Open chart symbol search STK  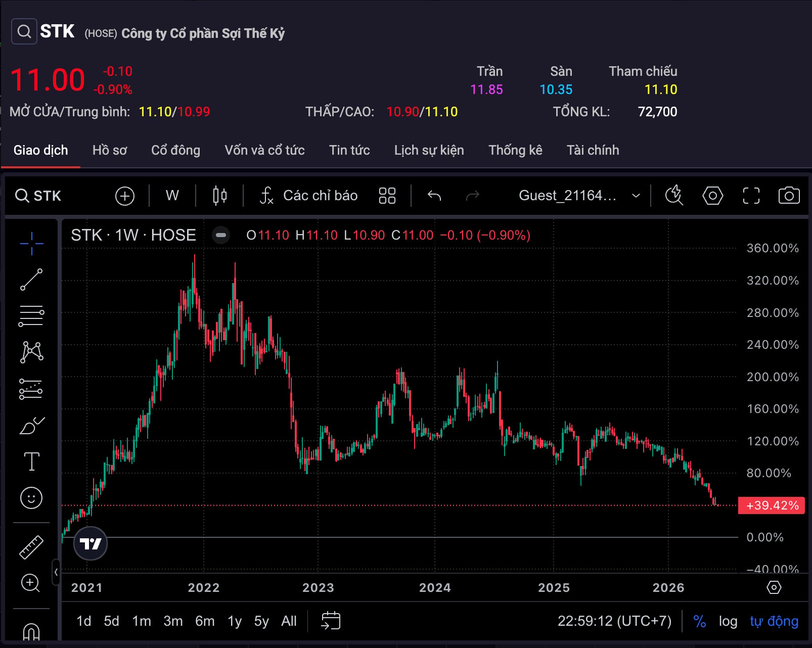click(x=38, y=196)
